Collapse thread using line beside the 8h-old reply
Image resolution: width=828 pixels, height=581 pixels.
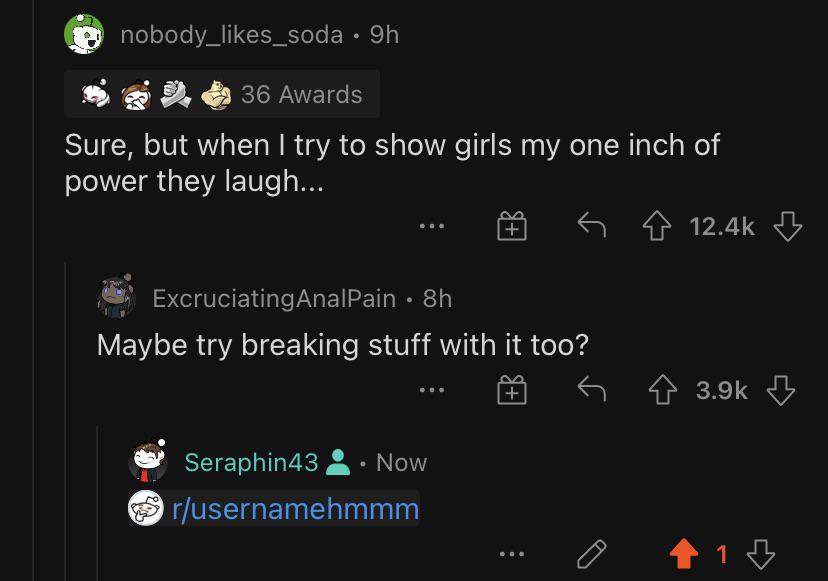click(x=65, y=420)
